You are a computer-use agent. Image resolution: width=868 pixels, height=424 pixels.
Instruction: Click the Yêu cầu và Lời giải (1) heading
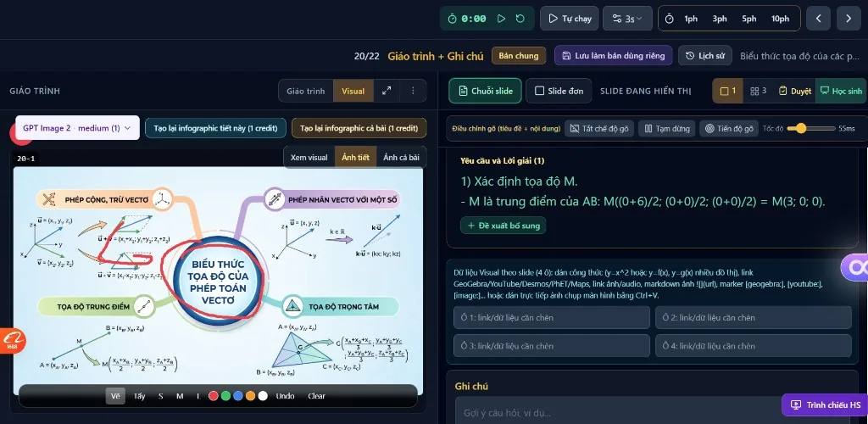502,160
